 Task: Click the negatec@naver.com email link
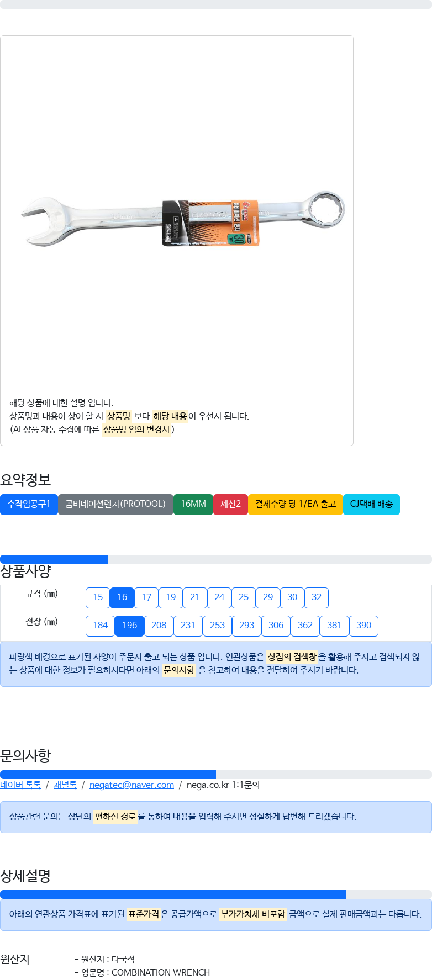coord(131,785)
